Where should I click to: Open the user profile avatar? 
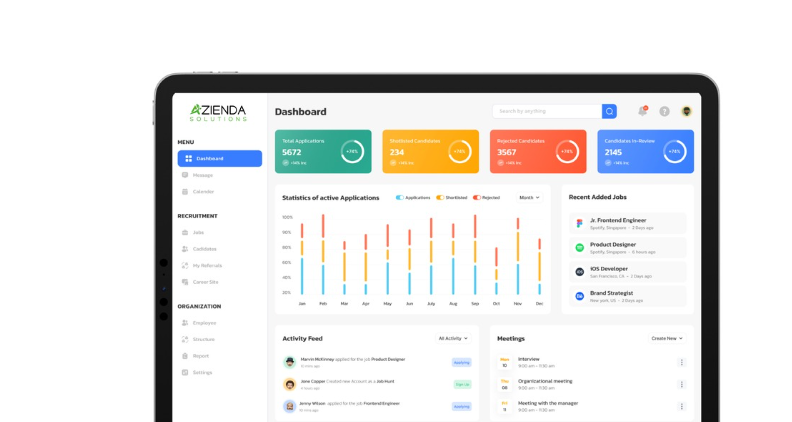click(687, 111)
